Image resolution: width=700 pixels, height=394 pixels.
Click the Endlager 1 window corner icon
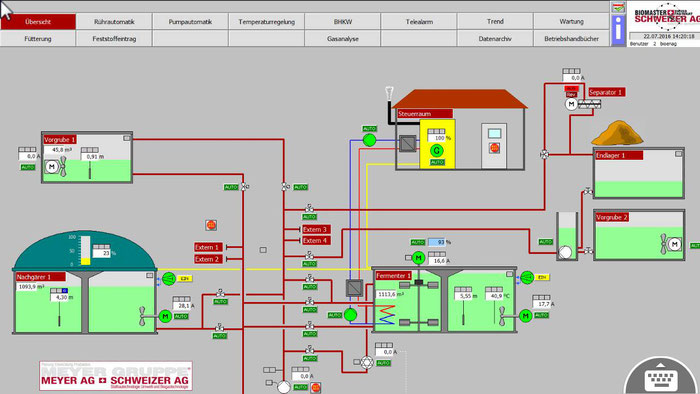coord(679,154)
